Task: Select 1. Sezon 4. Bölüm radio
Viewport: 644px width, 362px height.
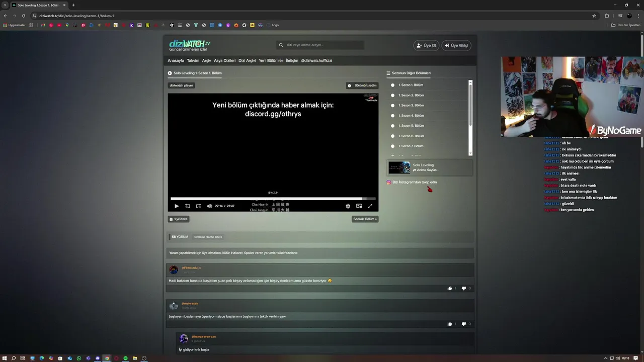Action: pyautogui.click(x=393, y=116)
